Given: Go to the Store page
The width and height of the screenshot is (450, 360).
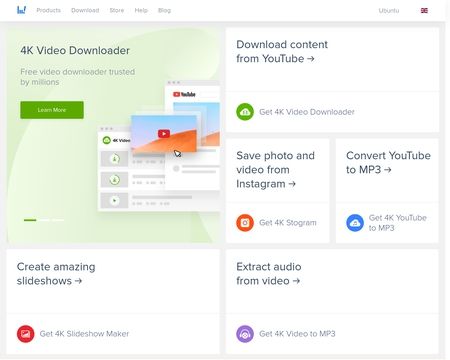Looking at the screenshot, I should coord(117,10).
